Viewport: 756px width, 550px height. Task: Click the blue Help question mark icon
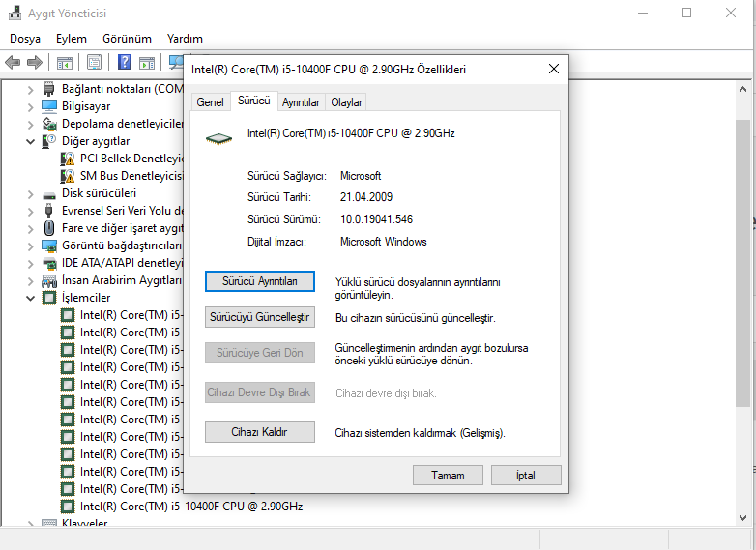(x=124, y=62)
